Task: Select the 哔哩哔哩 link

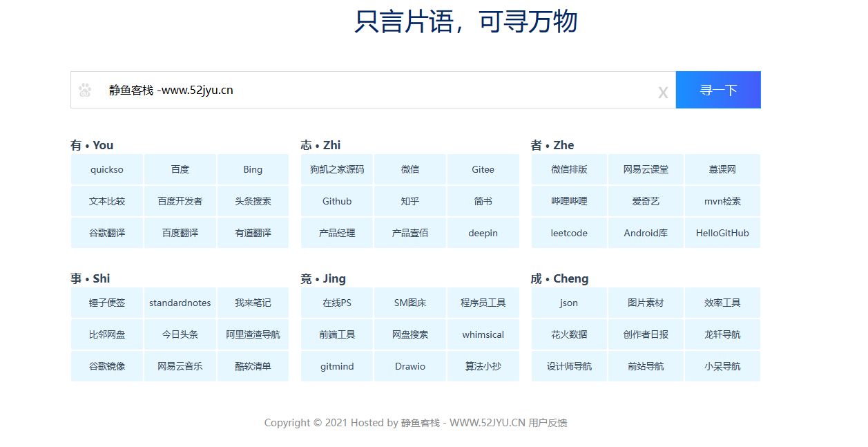Action: pos(569,201)
